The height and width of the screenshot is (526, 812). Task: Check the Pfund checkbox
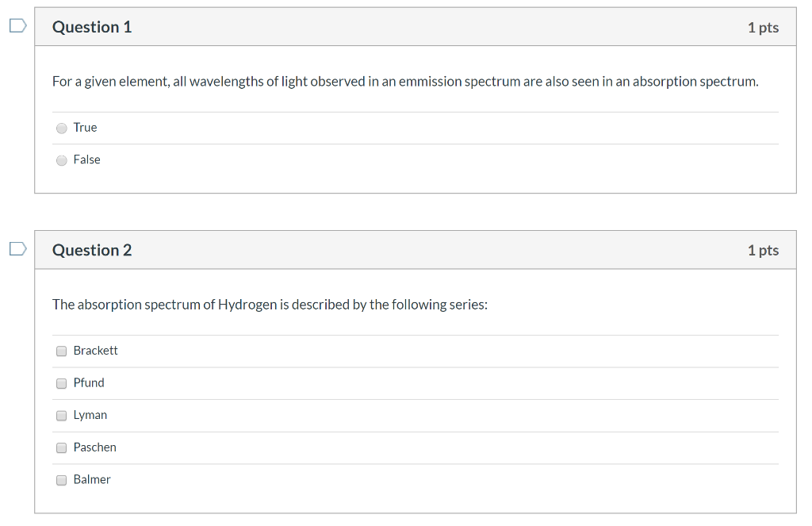[61, 383]
